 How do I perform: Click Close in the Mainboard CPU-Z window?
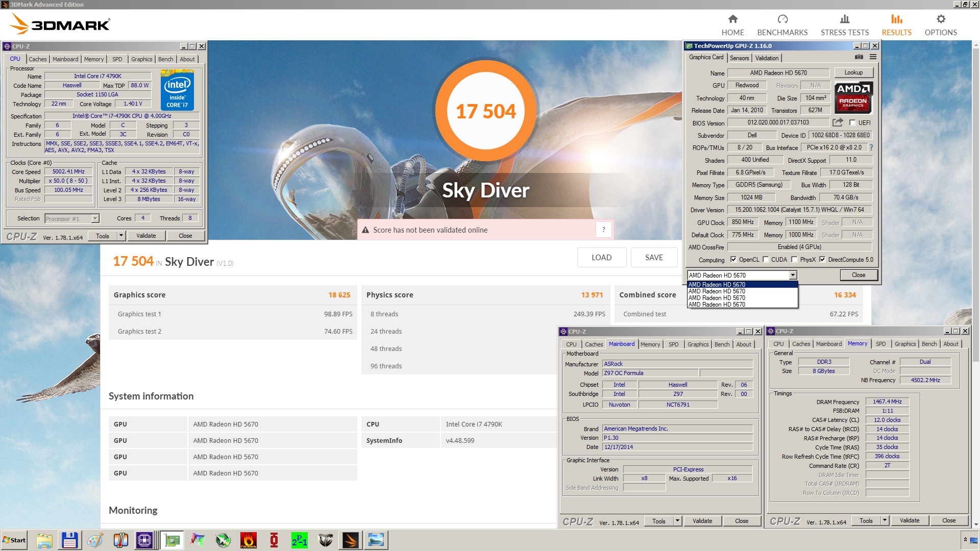(742, 521)
